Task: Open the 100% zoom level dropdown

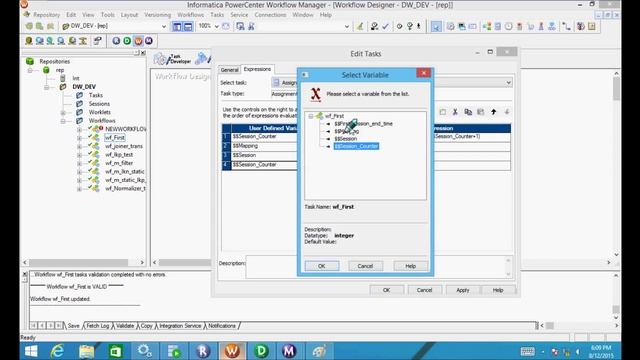Action: point(217,27)
